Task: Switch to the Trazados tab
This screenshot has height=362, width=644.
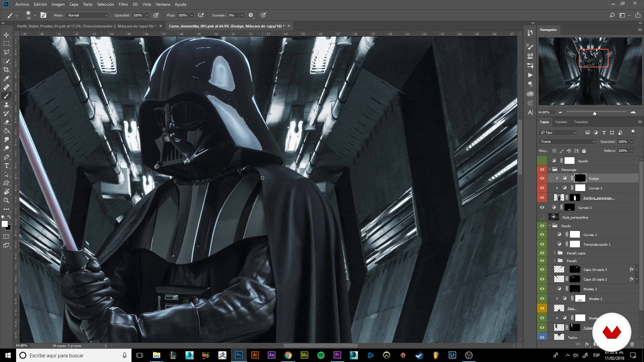Action: point(581,122)
